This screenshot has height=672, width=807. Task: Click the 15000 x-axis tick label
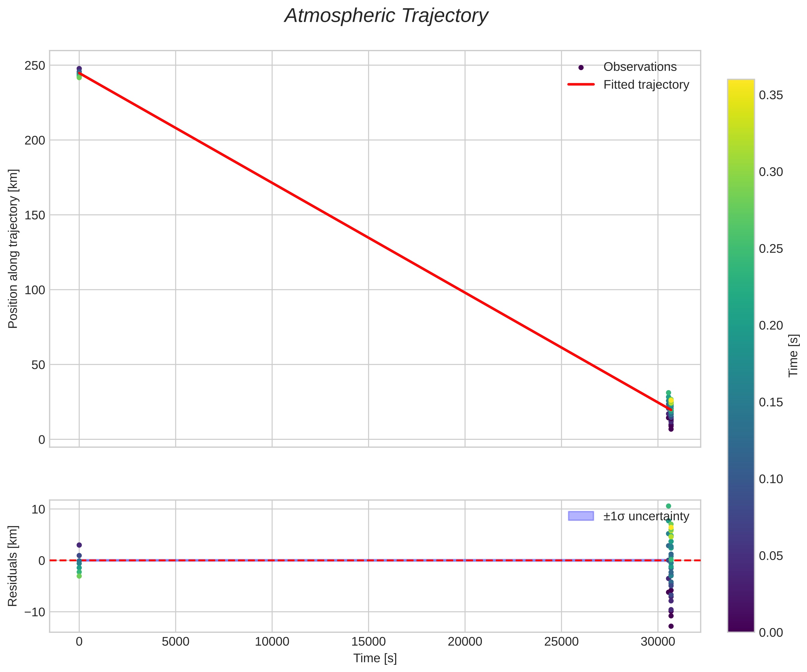tap(368, 642)
